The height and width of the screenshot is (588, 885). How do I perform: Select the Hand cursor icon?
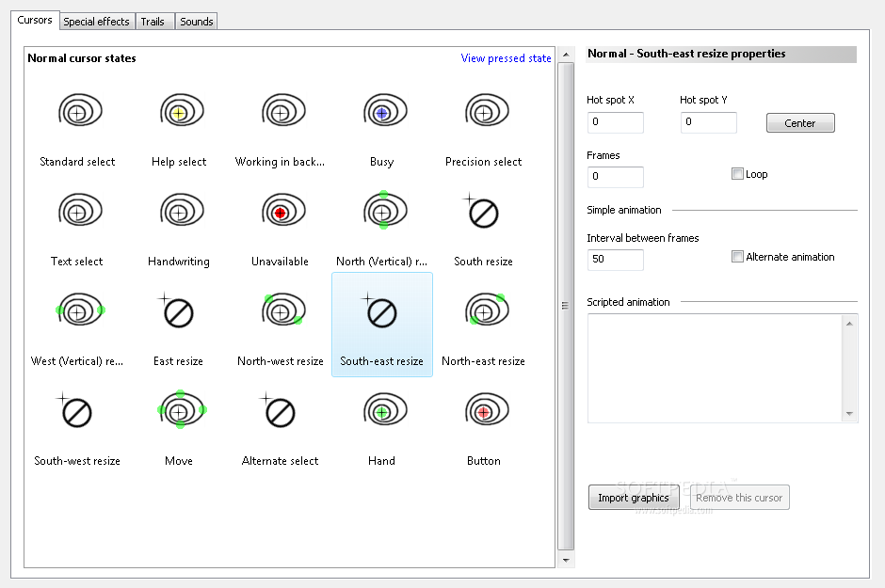coord(385,410)
